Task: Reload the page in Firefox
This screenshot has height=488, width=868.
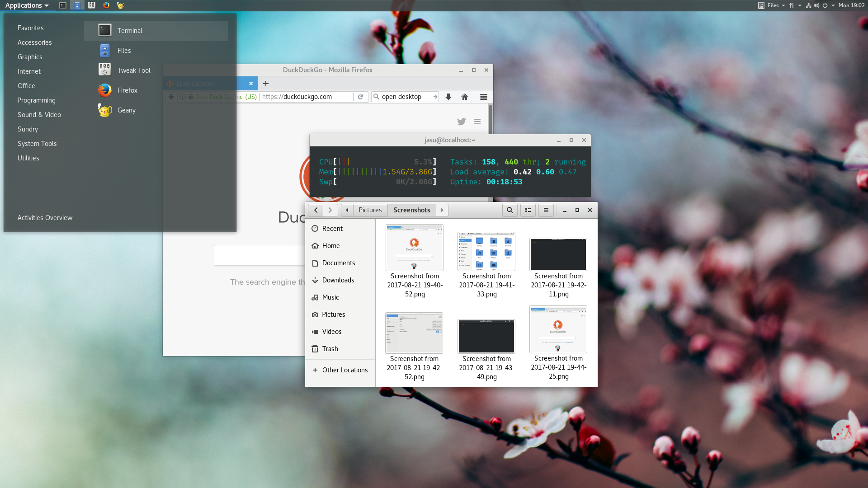Action: 361,97
